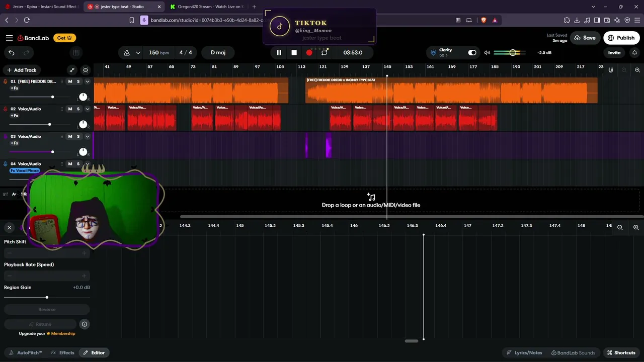
Task: Mute track 04 Voice/Audio
Action: click(x=70, y=164)
